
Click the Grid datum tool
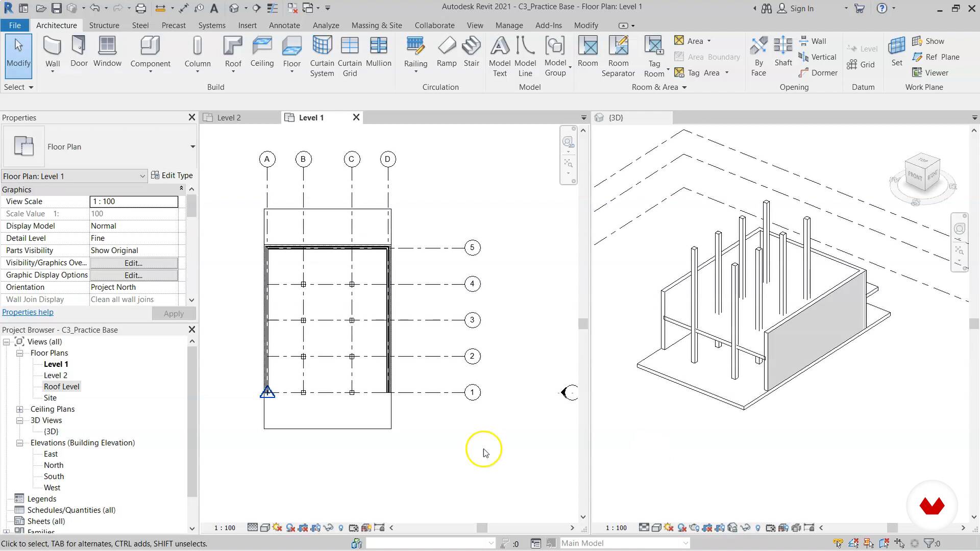click(x=861, y=64)
